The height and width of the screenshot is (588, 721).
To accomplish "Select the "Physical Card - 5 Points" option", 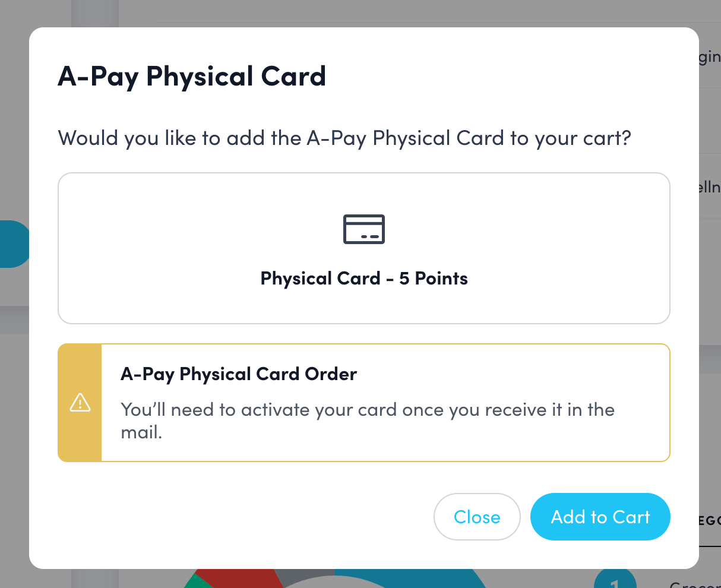I will [363, 248].
